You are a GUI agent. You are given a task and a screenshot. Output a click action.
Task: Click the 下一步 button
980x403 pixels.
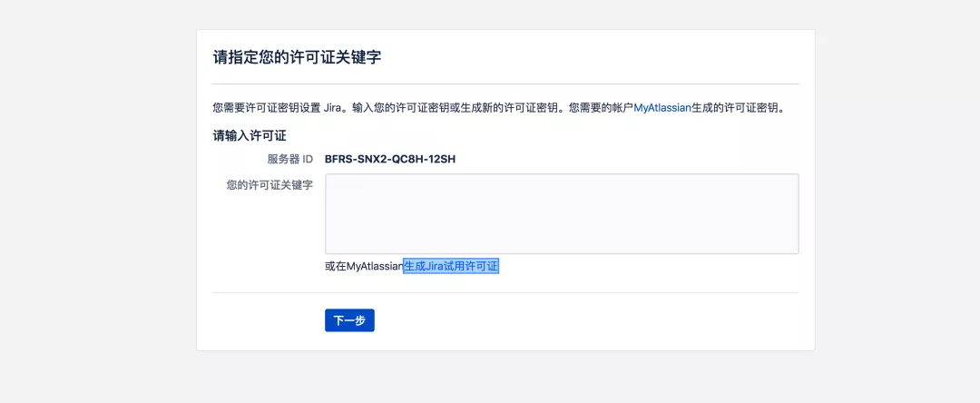tap(349, 319)
